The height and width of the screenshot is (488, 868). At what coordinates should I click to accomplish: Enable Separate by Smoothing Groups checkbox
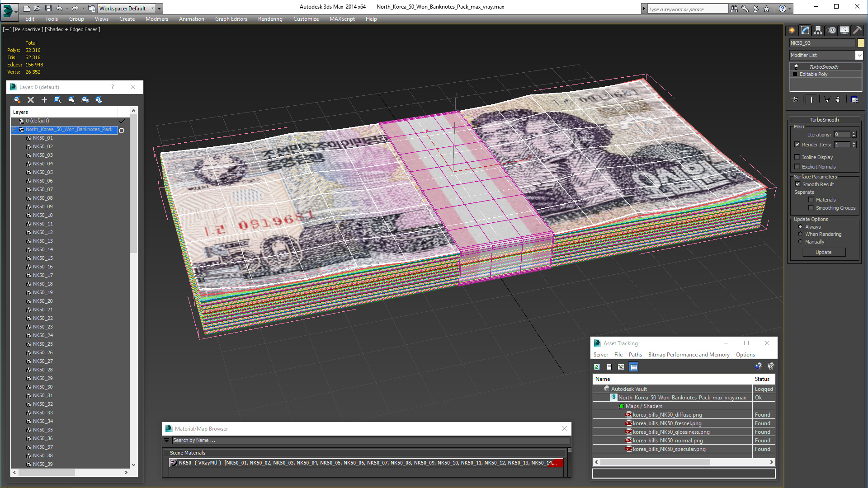click(x=811, y=208)
